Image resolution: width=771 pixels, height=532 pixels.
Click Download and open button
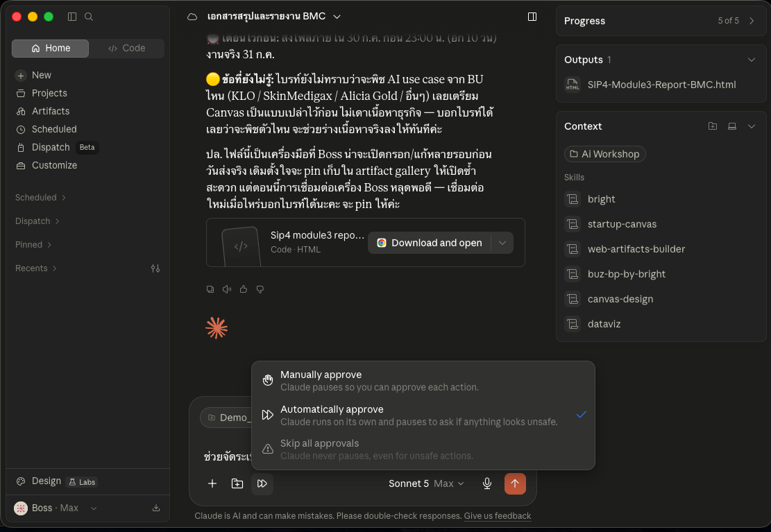tap(430, 243)
